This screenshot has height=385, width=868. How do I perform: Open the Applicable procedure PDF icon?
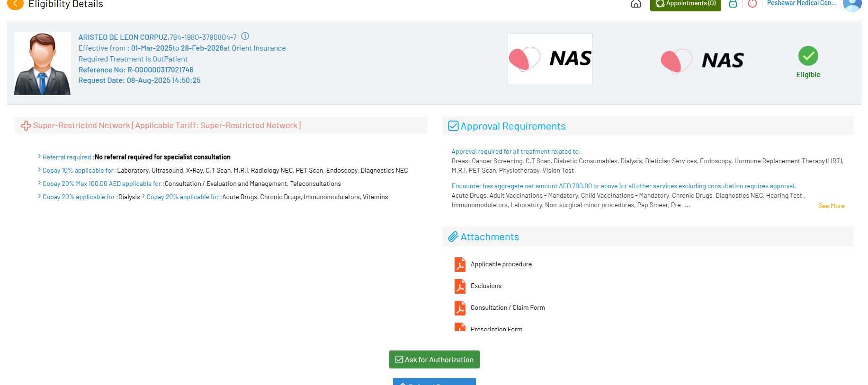pyautogui.click(x=460, y=264)
